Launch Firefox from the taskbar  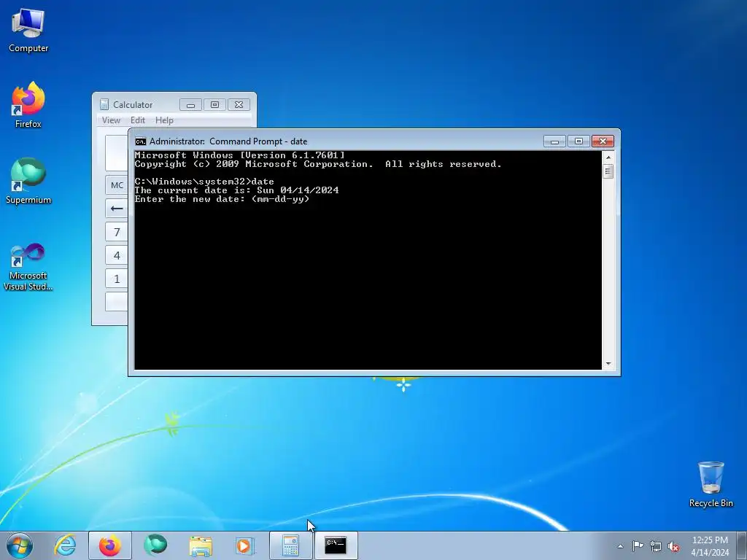pos(110,545)
